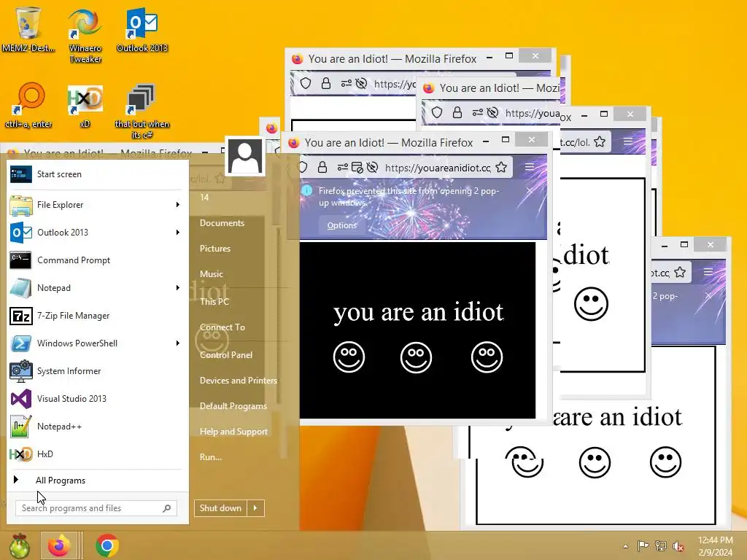Click the permissions icon in front Firefox address bar
747x560 pixels.
pyautogui.click(x=343, y=167)
